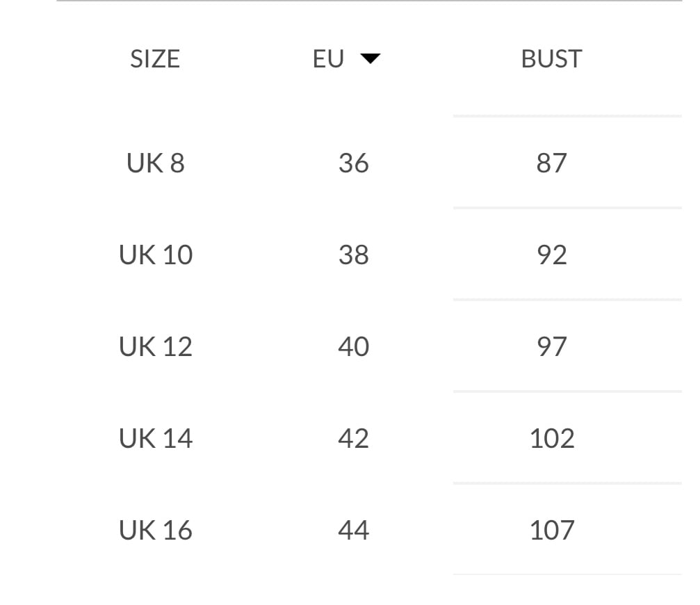Click bust measurement 87 cell

tap(551, 163)
